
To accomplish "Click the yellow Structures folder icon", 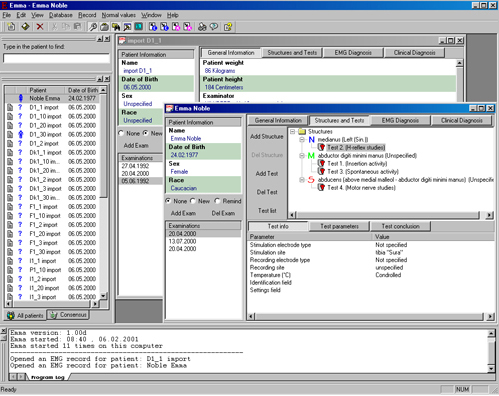I will click(302, 131).
